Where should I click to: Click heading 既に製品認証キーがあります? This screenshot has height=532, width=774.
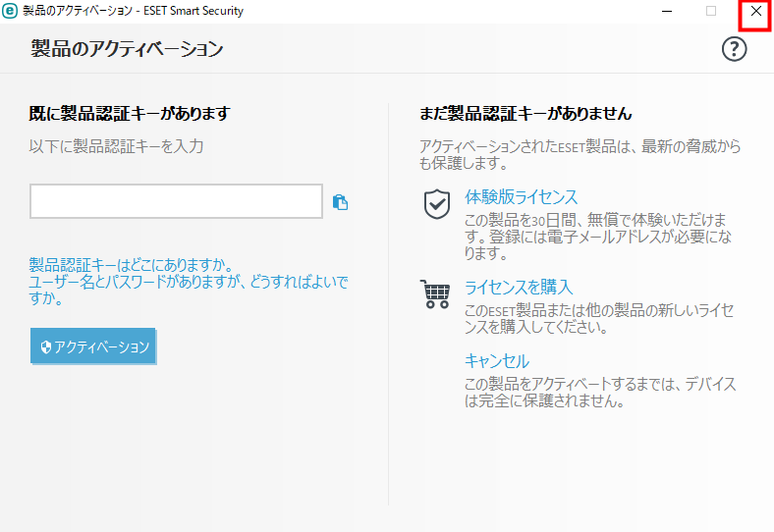click(x=130, y=114)
